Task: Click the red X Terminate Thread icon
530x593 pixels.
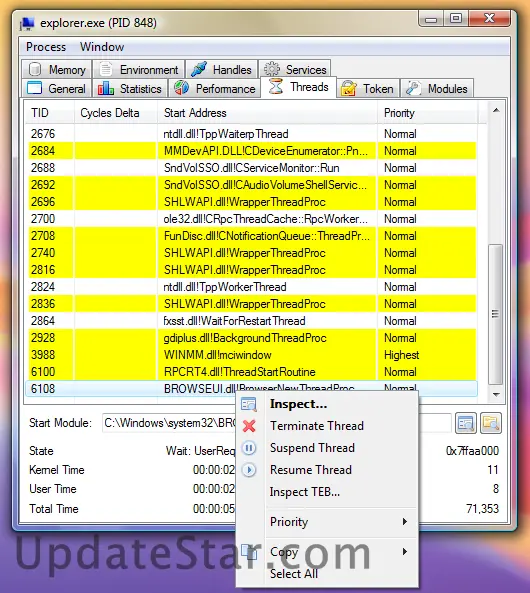Action: [249, 426]
